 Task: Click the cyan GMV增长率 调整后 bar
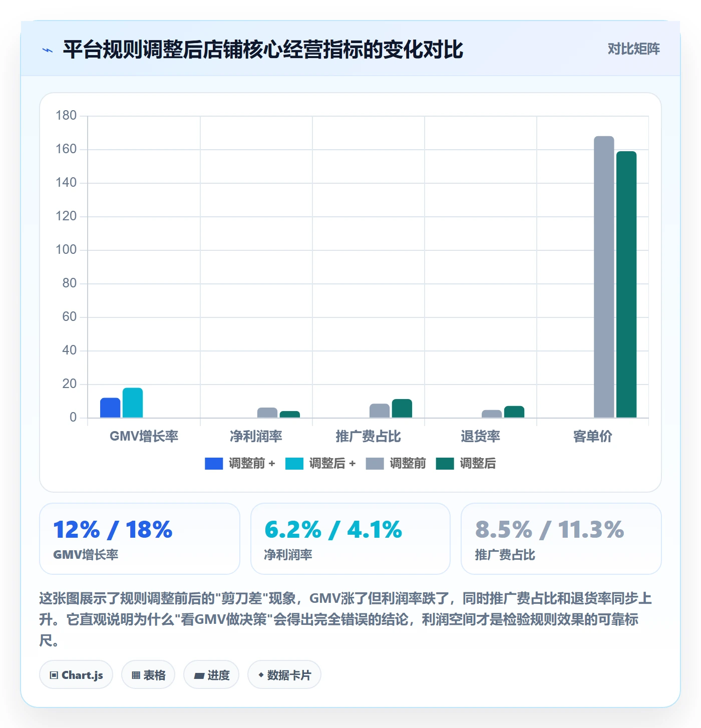click(x=133, y=403)
